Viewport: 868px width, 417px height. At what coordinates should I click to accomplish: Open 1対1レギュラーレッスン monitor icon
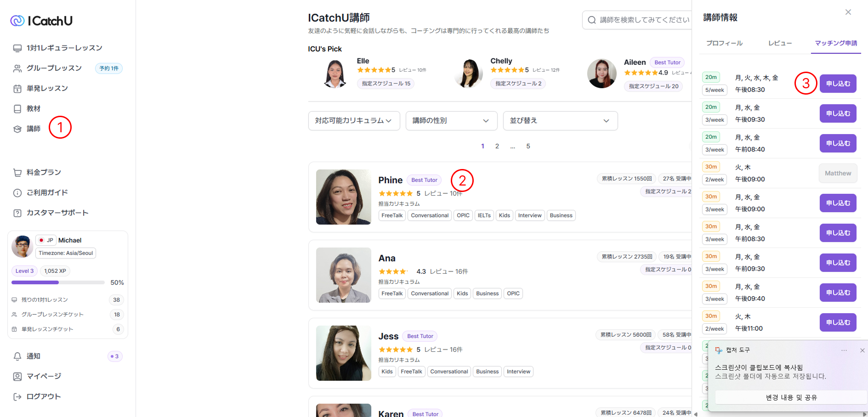pyautogui.click(x=17, y=48)
